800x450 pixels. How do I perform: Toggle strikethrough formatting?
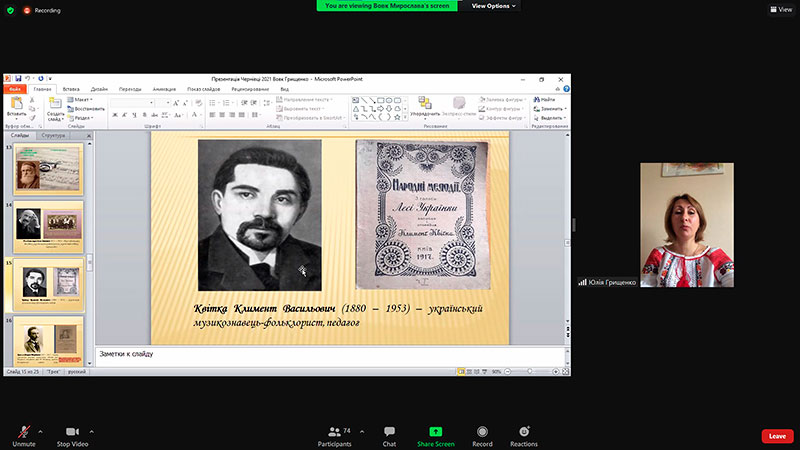coord(154,115)
